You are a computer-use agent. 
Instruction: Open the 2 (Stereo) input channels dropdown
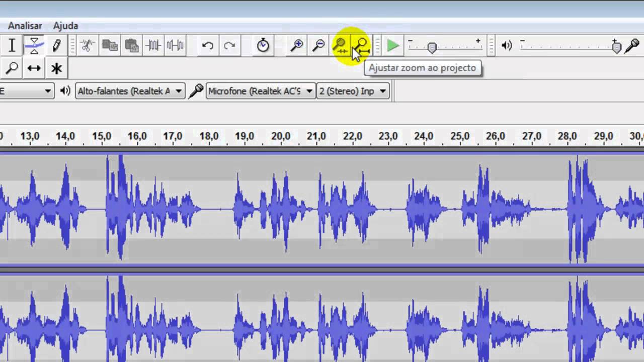click(x=353, y=91)
